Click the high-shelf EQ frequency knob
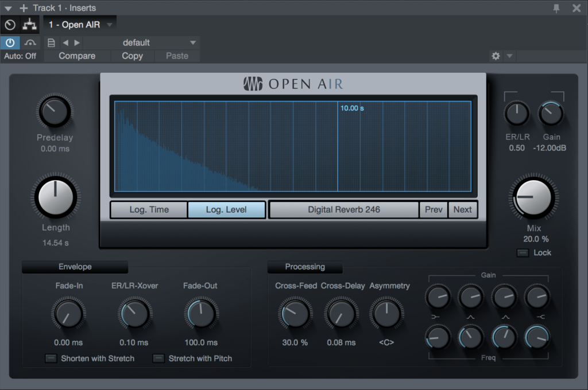 click(x=537, y=338)
